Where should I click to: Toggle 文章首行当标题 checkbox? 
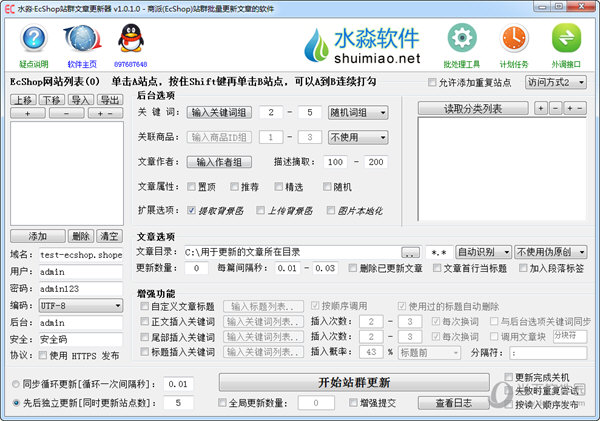(437, 268)
